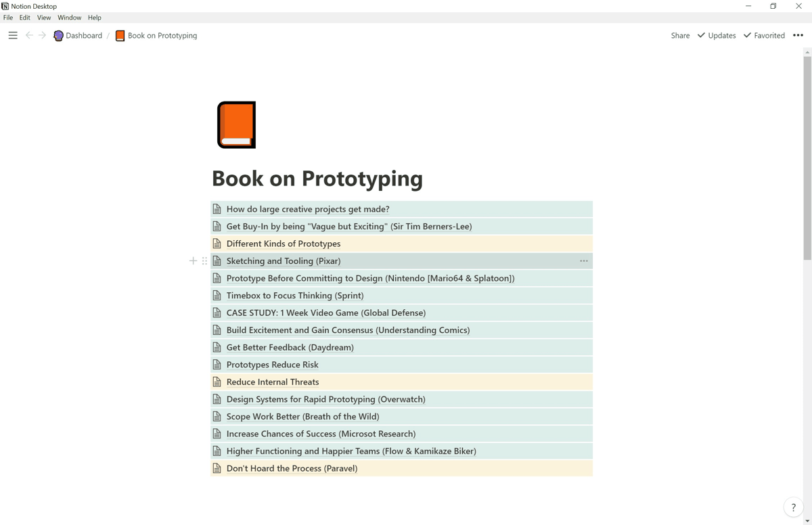
Task: Click the large orange book page icon
Action: [236, 125]
